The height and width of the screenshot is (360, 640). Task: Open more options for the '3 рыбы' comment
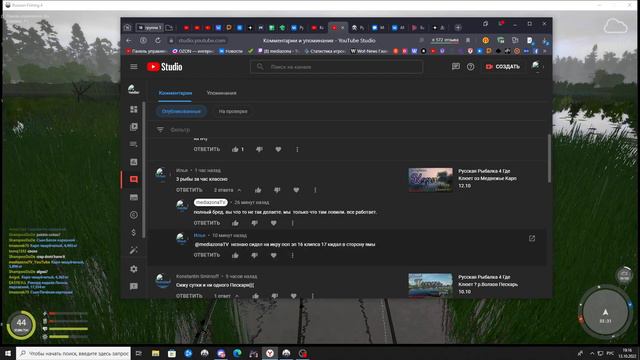click(x=315, y=190)
